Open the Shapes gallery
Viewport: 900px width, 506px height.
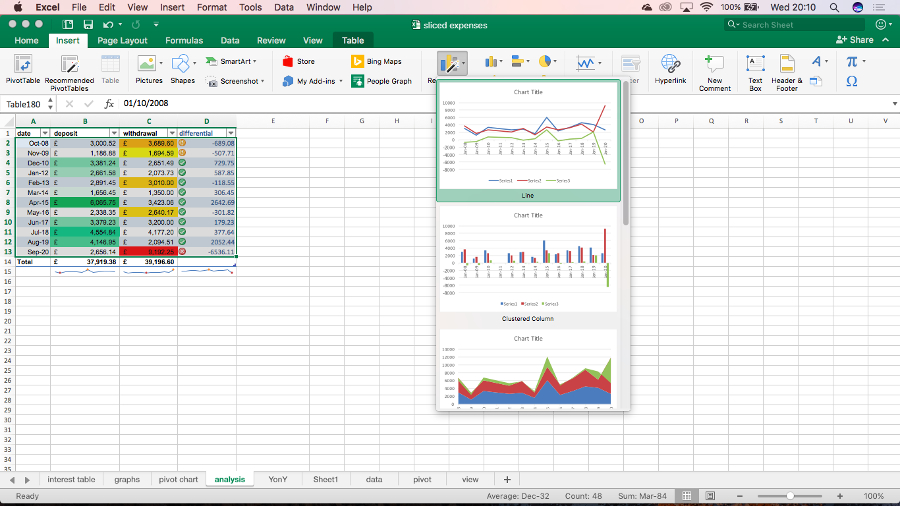[x=183, y=70]
